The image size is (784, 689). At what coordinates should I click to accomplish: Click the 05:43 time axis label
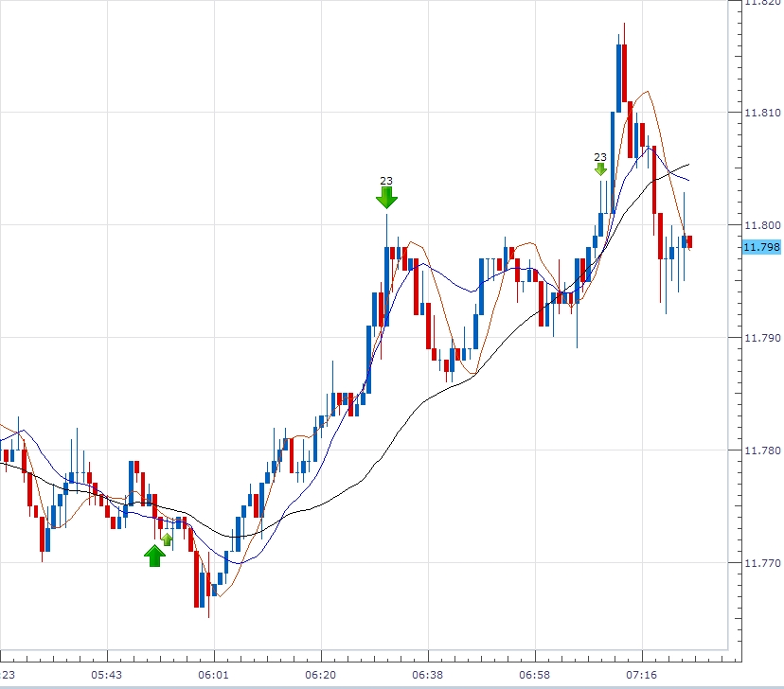[106, 675]
